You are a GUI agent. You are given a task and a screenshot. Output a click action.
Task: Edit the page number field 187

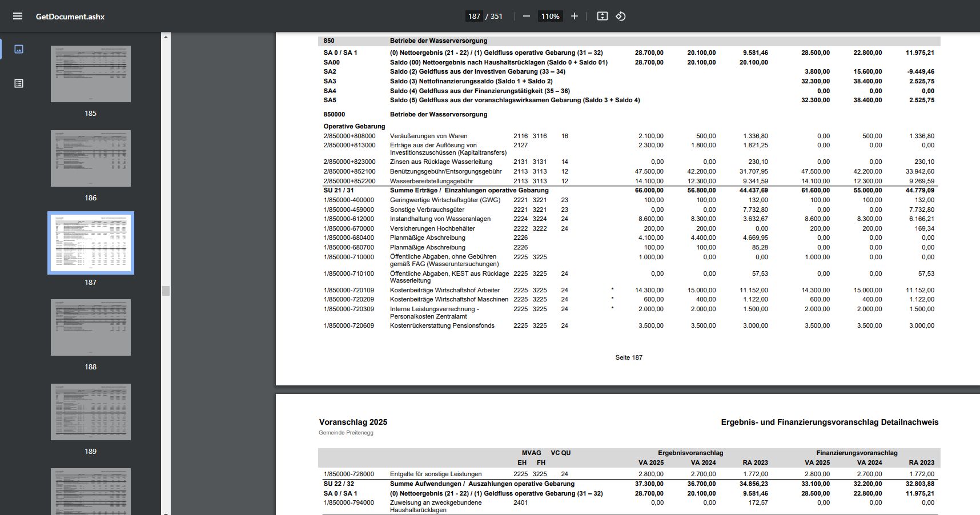[474, 16]
